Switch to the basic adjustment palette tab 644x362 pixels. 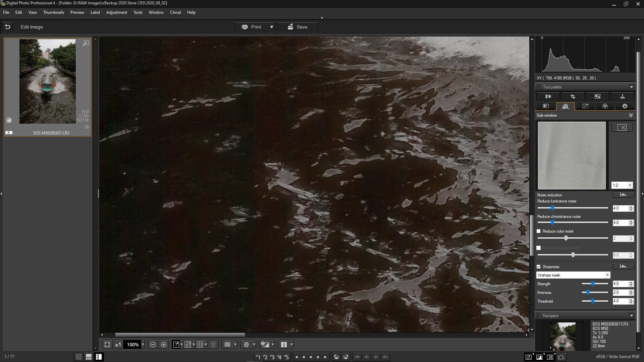(x=546, y=106)
